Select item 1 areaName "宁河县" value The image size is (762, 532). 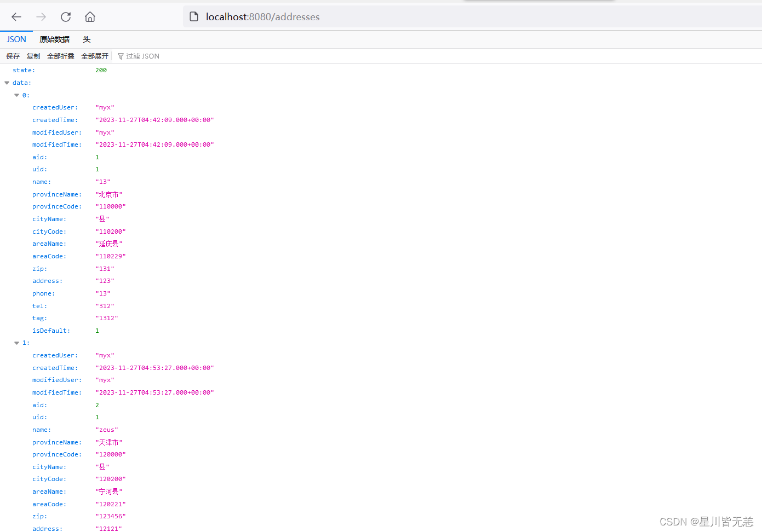click(109, 491)
